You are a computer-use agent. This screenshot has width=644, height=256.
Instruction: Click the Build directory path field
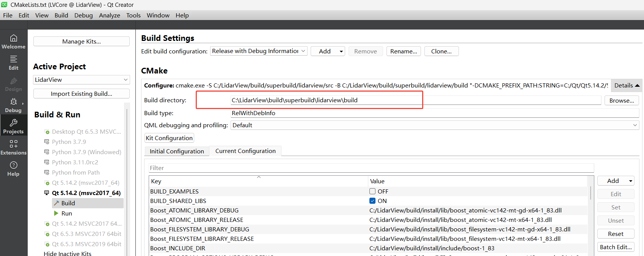point(416,100)
